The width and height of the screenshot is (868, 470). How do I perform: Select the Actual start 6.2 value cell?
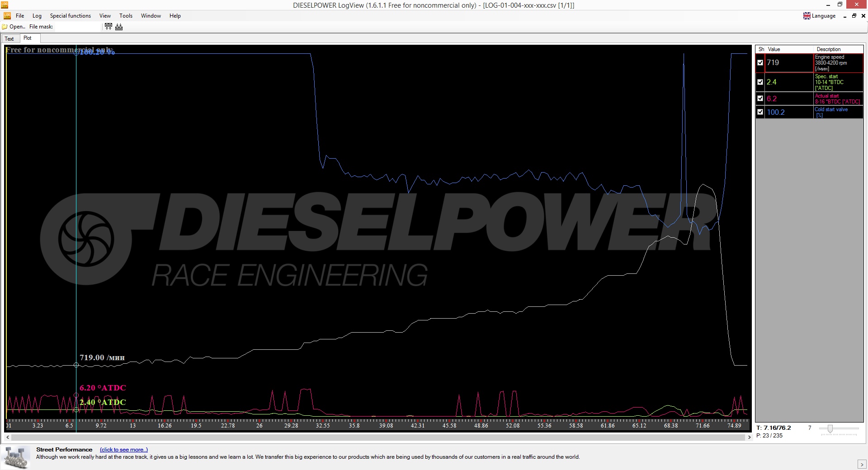tap(789, 99)
